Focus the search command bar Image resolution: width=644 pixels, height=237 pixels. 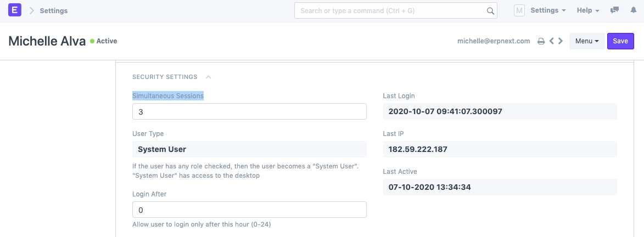[390, 10]
